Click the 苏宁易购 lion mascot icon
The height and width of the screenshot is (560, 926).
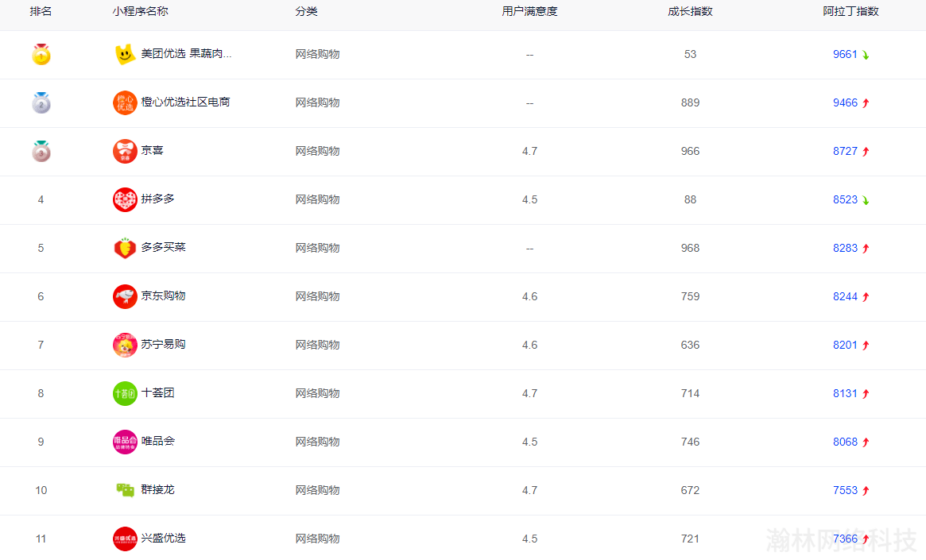click(125, 346)
